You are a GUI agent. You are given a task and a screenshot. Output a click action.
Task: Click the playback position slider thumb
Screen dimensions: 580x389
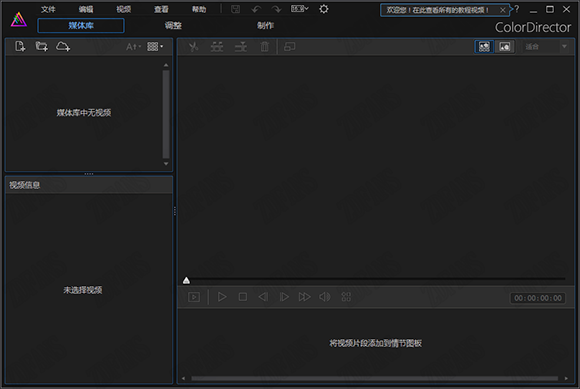click(x=186, y=281)
